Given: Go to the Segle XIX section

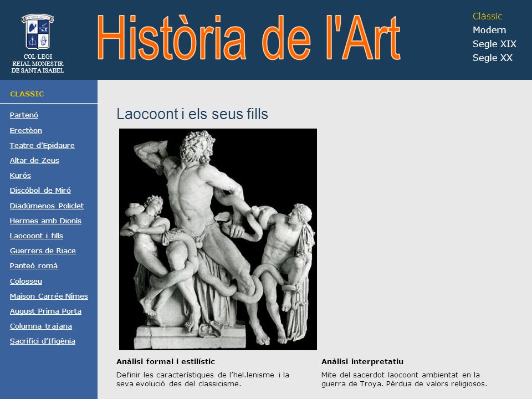Looking at the screenshot, I should 494,44.
